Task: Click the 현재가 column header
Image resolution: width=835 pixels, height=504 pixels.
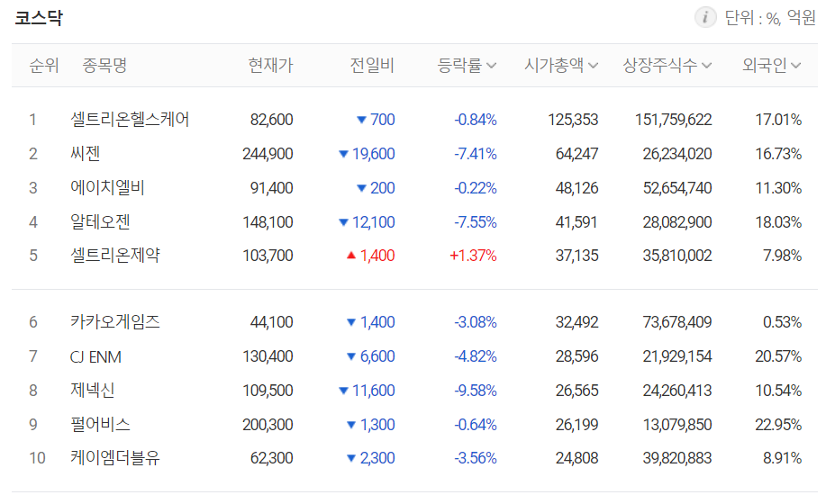Action: click(x=270, y=66)
